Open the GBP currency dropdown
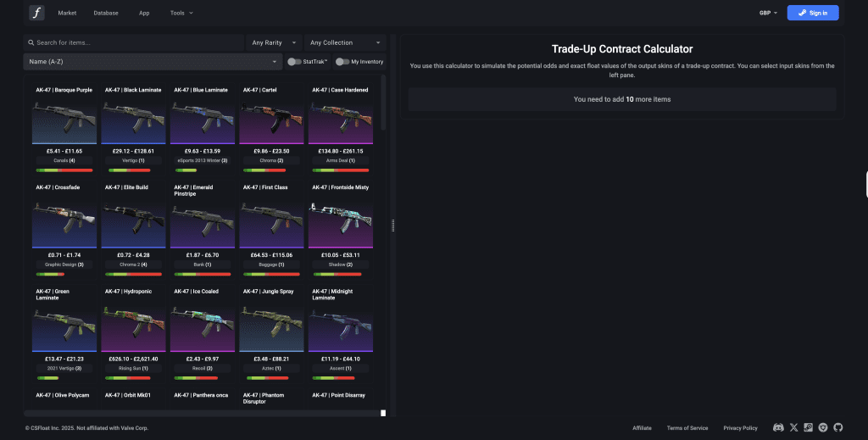This screenshot has width=868, height=440. pyautogui.click(x=768, y=13)
